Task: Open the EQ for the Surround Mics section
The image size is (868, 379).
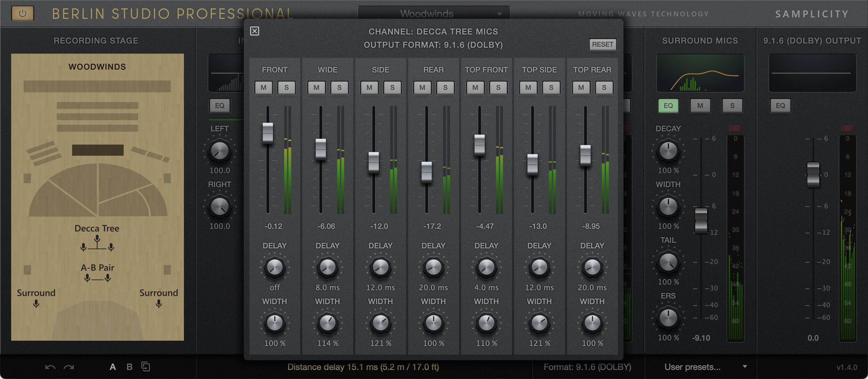Action: tap(668, 106)
